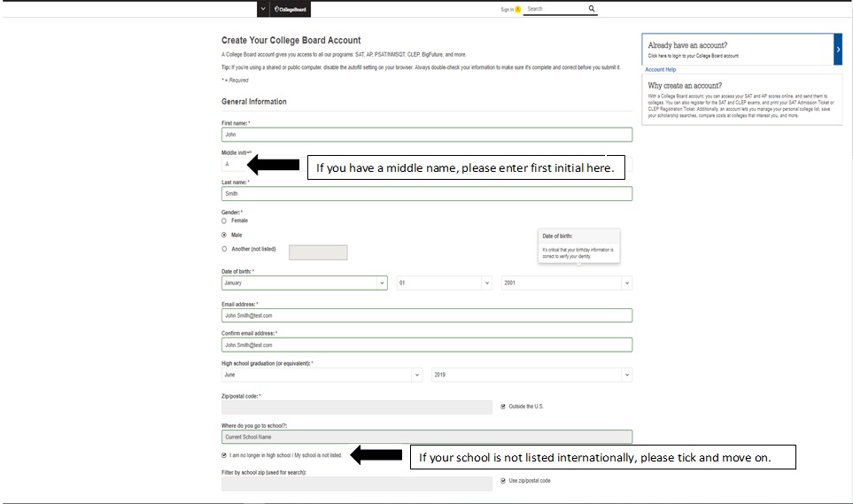Click the blue arrow on Already have an account
The width and height of the screenshot is (853, 504).
(x=838, y=50)
